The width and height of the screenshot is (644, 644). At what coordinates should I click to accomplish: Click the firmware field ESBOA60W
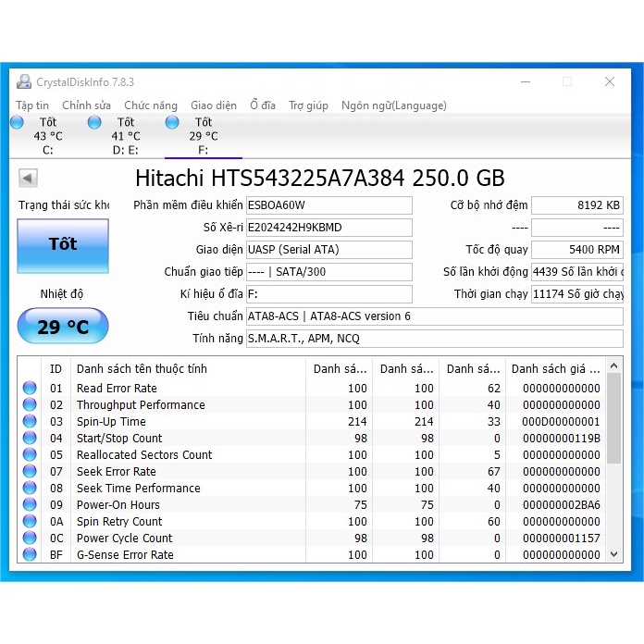(x=329, y=205)
